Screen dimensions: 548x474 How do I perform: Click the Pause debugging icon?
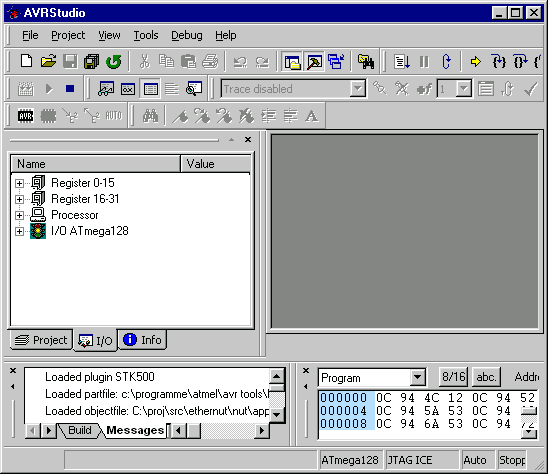click(x=424, y=62)
